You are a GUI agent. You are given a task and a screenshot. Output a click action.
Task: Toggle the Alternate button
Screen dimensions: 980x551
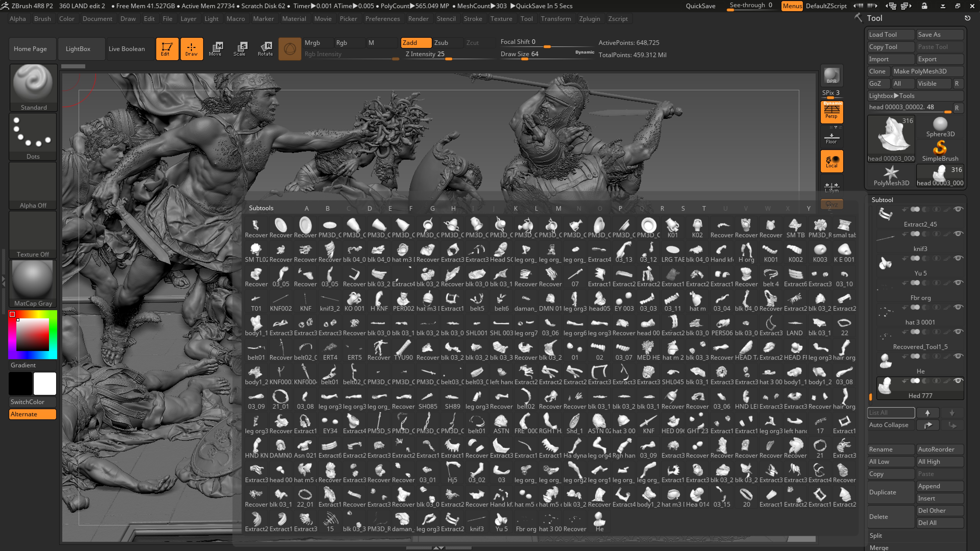click(x=33, y=414)
